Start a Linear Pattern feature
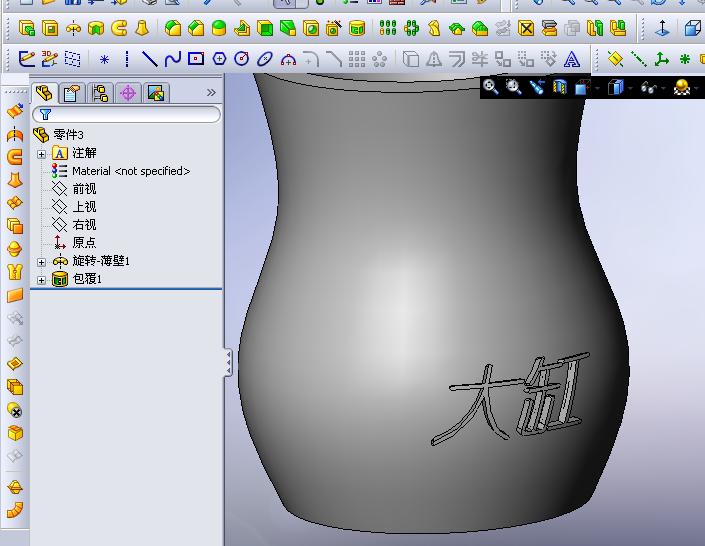 [388, 28]
